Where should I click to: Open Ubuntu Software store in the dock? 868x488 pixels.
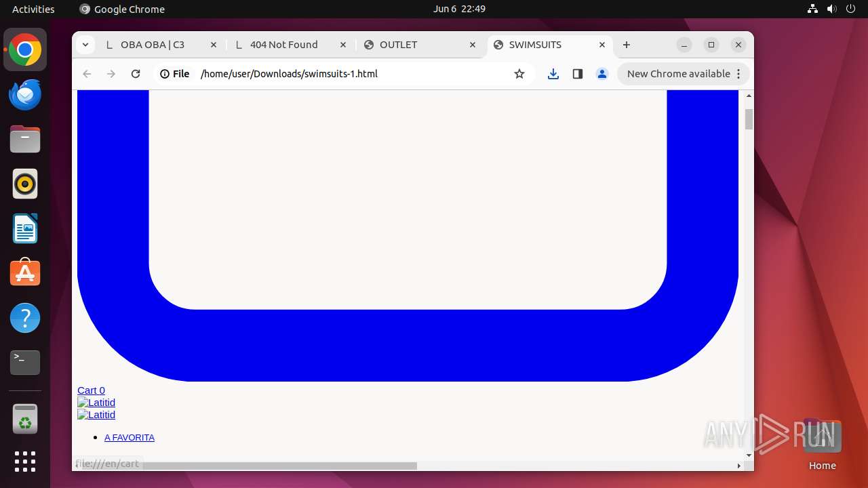tap(25, 273)
